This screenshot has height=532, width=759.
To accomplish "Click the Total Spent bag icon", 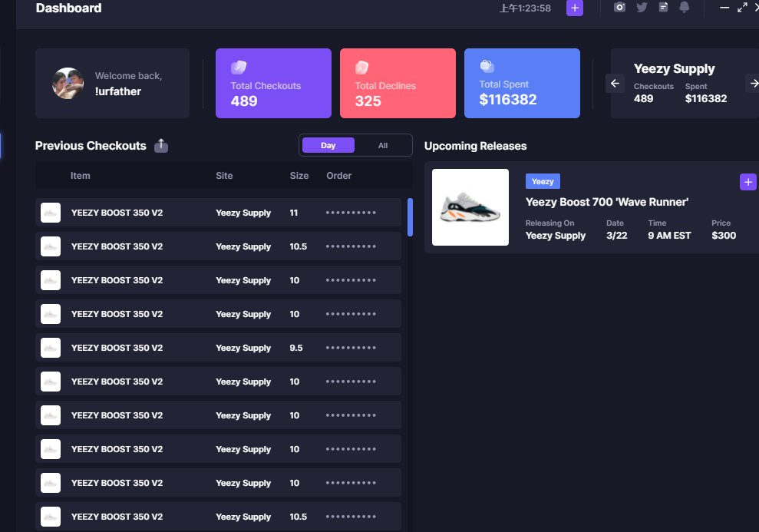I will 487,65.
